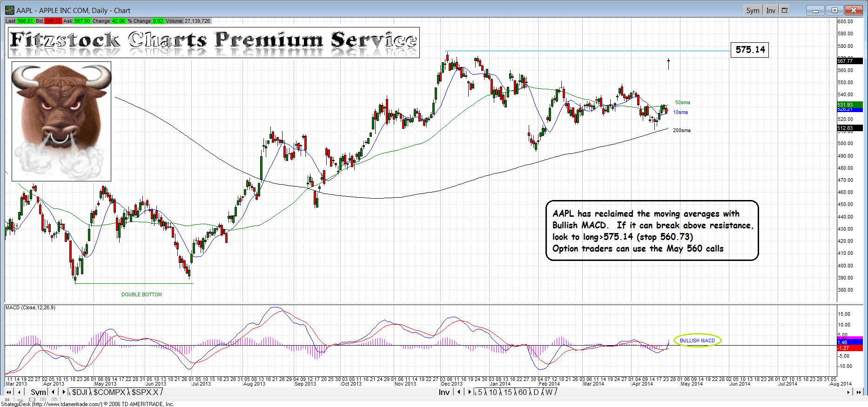Click the left arrow next to the bottom Inv
Image resolution: width=868 pixels, height=407 pixels.
point(459,392)
